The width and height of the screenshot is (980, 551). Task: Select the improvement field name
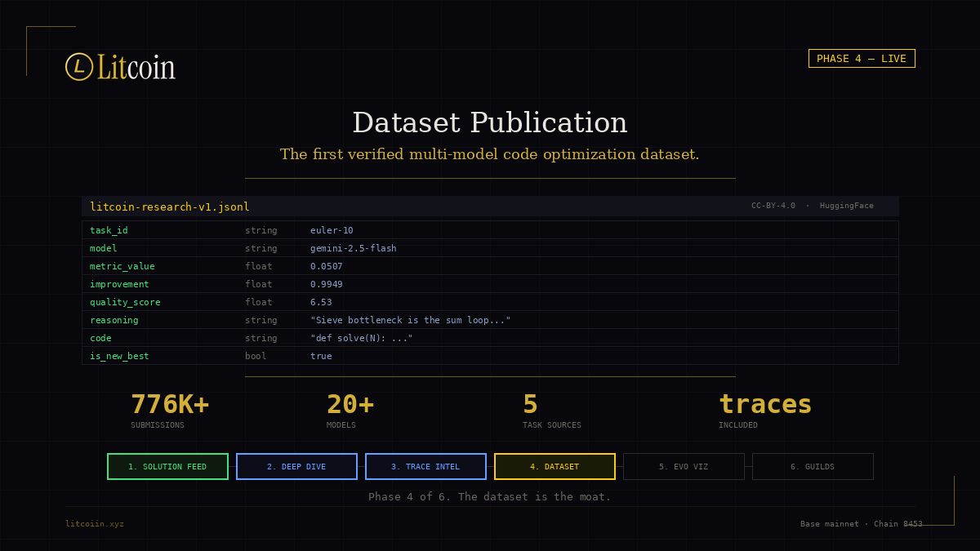(119, 284)
